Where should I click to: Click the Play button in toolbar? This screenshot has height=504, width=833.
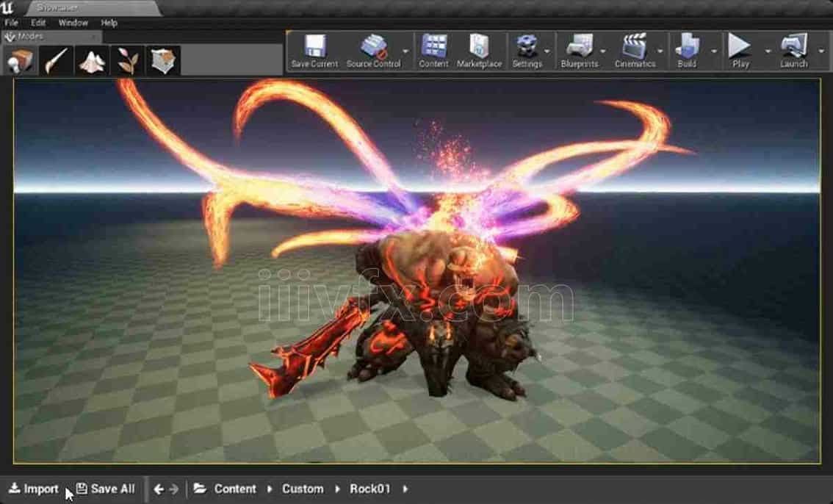coord(740,51)
